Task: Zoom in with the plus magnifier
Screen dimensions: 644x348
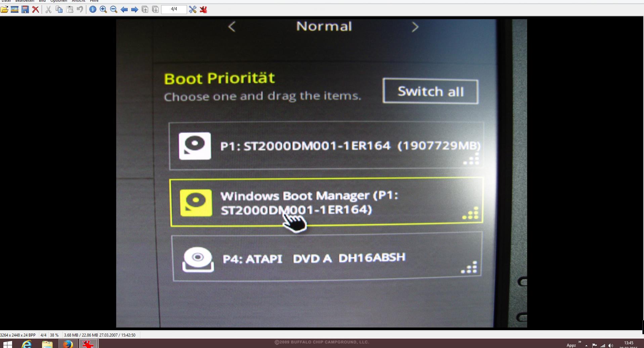Action: coord(103,9)
